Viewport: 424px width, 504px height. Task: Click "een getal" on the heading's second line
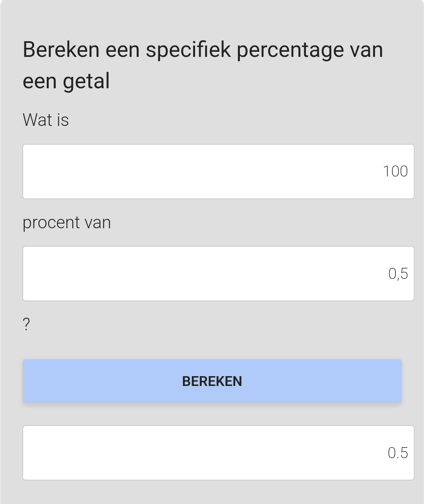coord(66,82)
